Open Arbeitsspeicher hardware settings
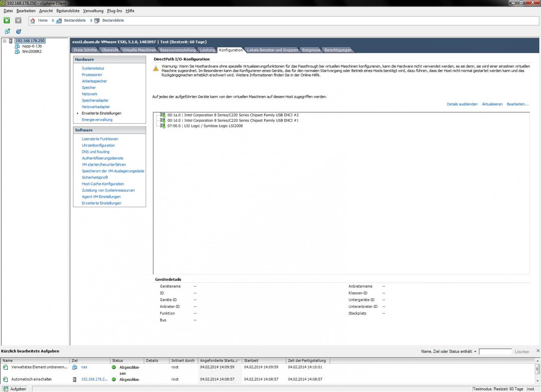 click(94, 81)
